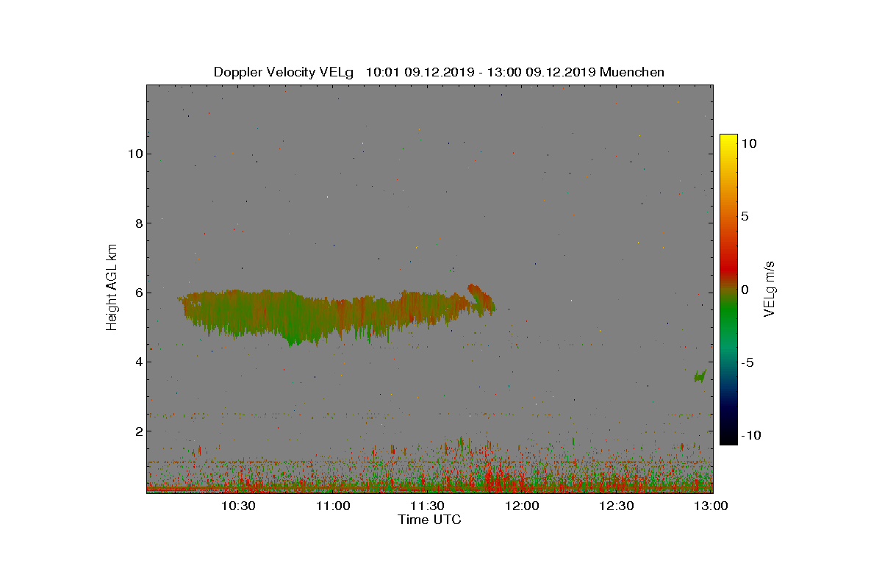Click the colorbar tick label '5'
882x588 pixels.
(x=744, y=217)
